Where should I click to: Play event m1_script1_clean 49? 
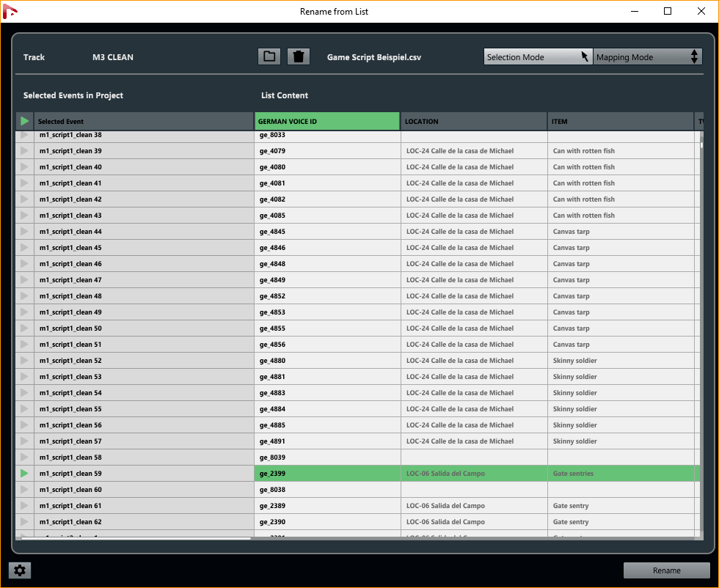pyautogui.click(x=25, y=312)
